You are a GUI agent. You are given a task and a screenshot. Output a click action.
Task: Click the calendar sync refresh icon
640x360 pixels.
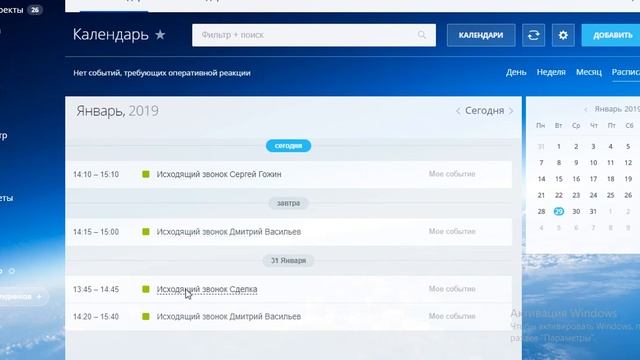[x=533, y=35]
